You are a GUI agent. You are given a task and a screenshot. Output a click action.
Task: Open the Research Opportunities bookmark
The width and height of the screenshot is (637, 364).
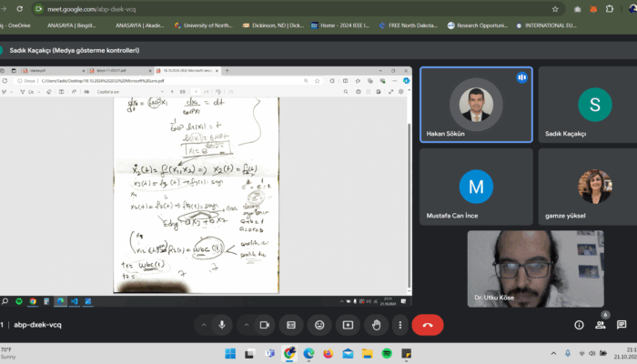[477, 25]
